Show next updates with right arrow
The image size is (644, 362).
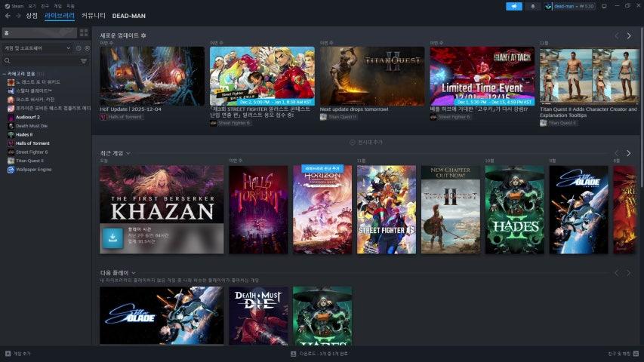[629, 36]
